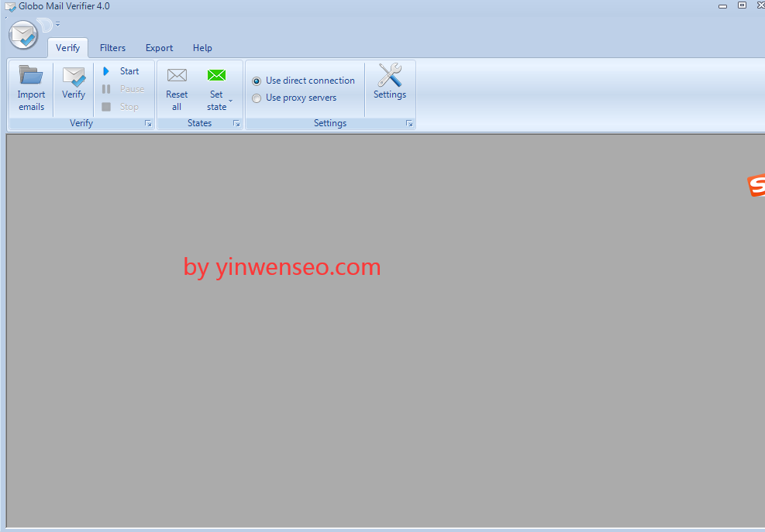Expand the quick access toolbar dropdown arrow
This screenshot has height=532, width=765.
tap(57, 25)
